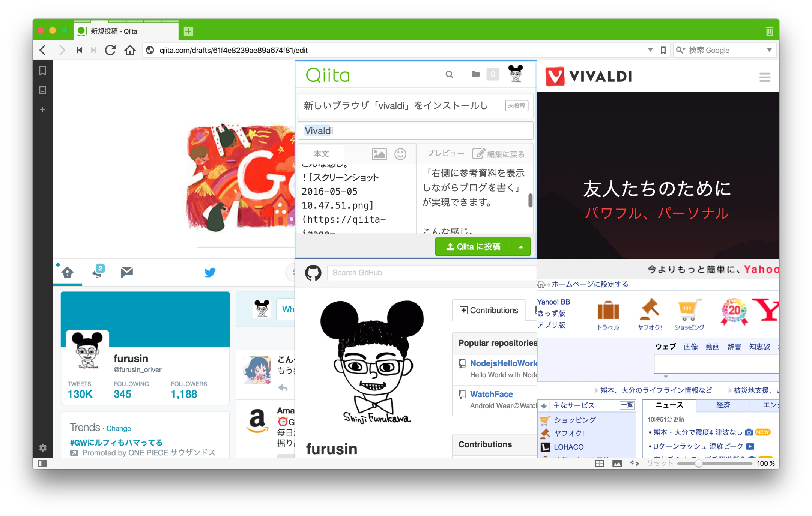Open Twitter messages envelope icon
The image size is (812, 516).
click(127, 272)
